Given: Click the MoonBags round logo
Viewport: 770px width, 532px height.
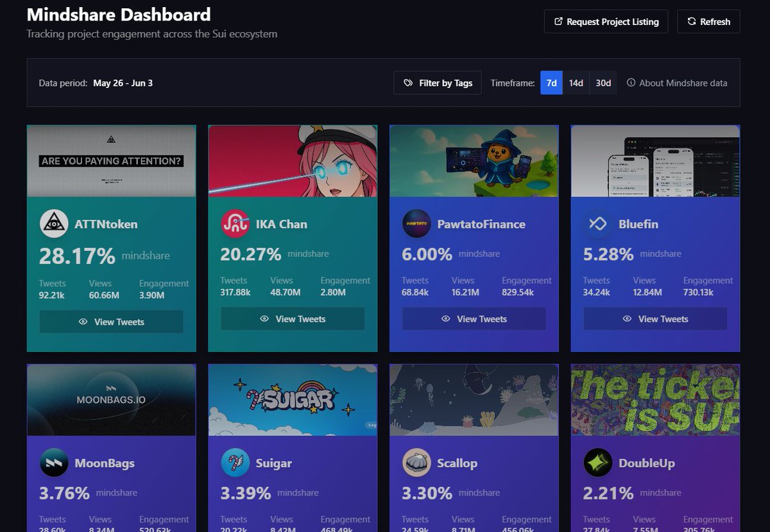Looking at the screenshot, I should [x=54, y=463].
